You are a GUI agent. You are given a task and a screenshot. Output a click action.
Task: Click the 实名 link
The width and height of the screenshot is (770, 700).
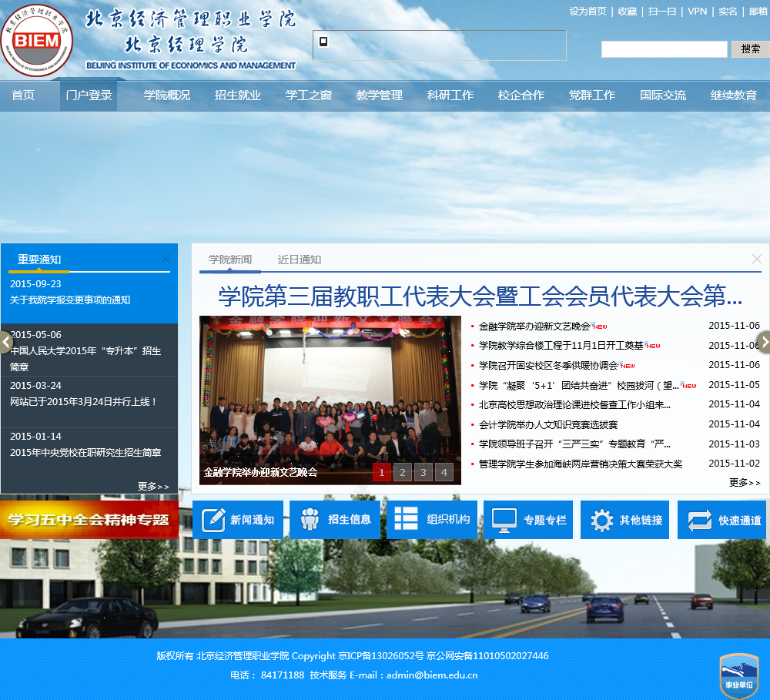click(728, 12)
